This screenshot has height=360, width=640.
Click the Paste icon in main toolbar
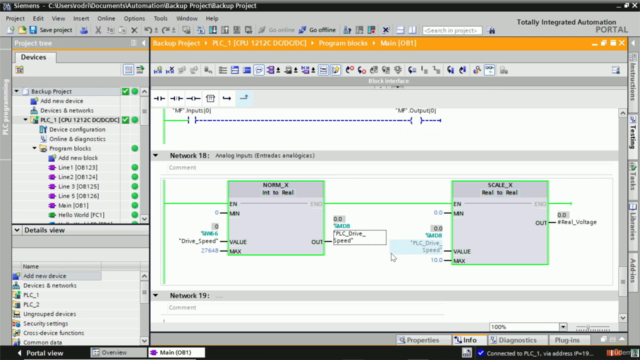point(122,30)
